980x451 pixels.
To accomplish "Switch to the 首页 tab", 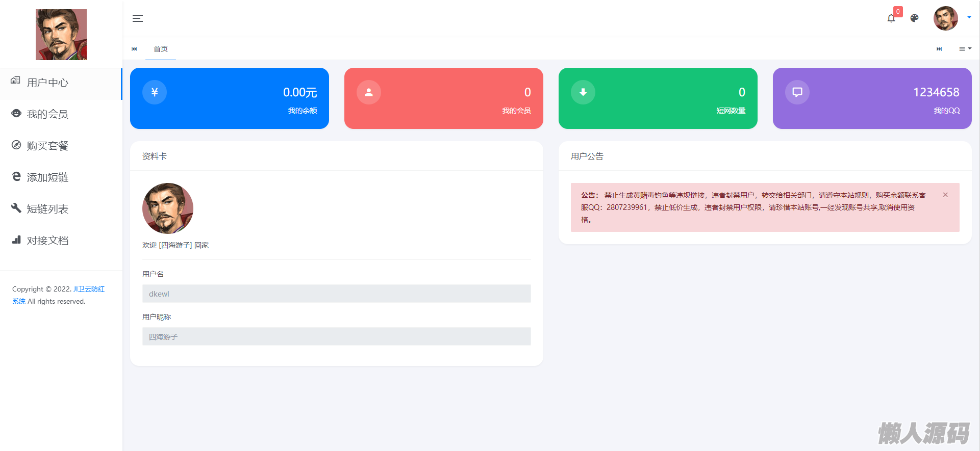I will [x=161, y=49].
